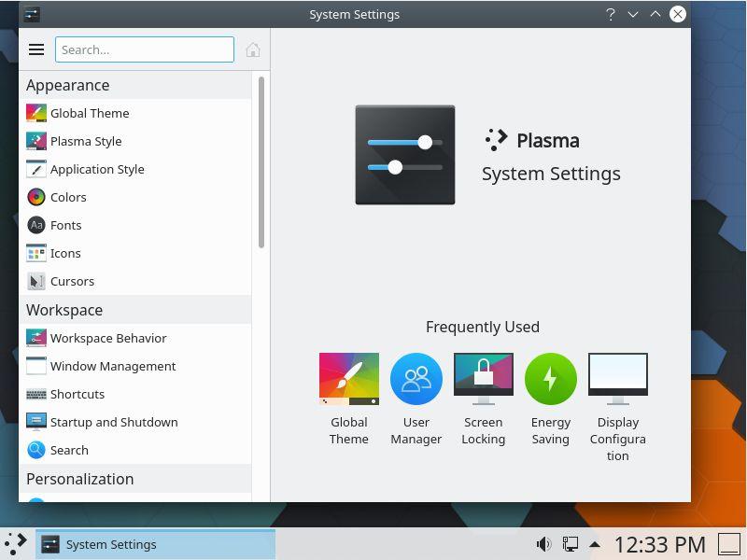Open Shortcuts settings
The width and height of the screenshot is (747, 560).
pos(78,394)
